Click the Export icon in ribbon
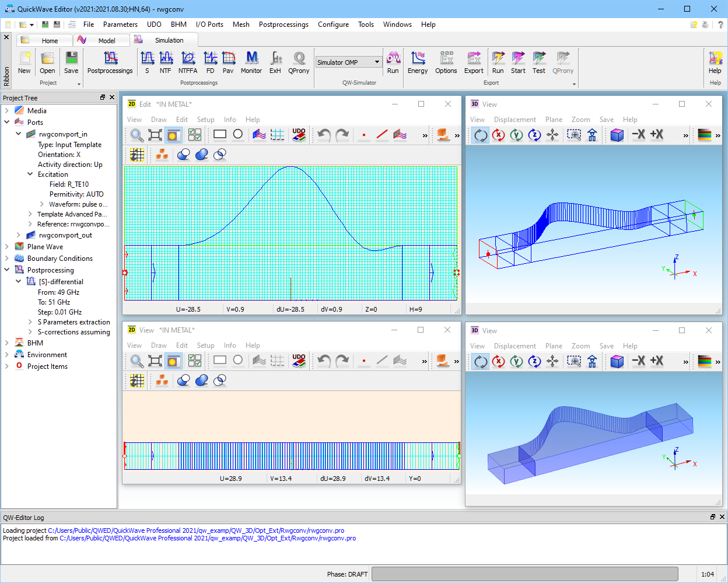728x583 pixels. (x=474, y=62)
